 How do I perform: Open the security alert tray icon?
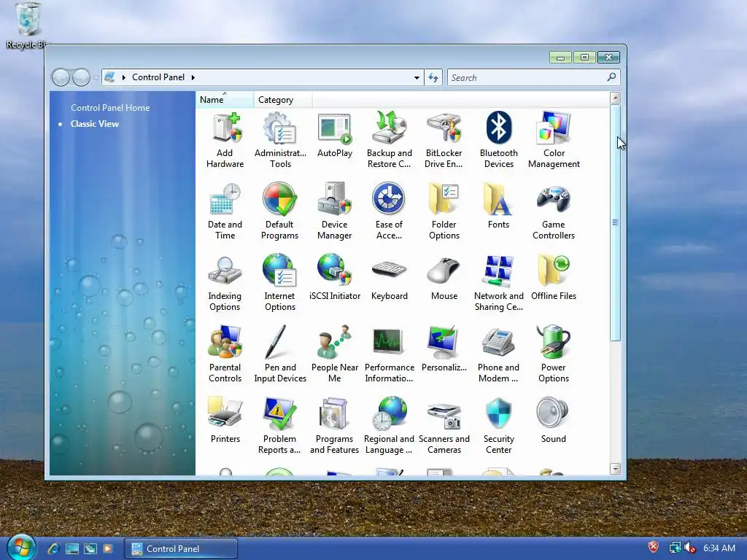[653, 547]
